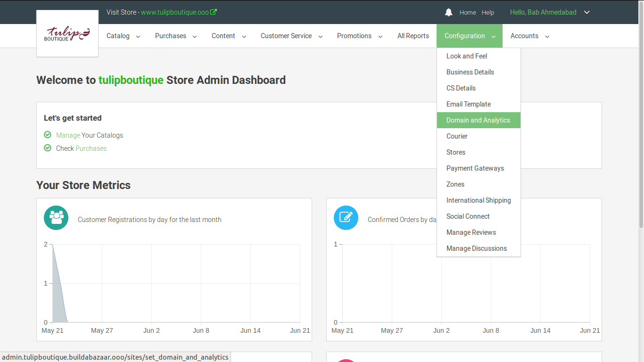Select Business Details

(479, 72)
